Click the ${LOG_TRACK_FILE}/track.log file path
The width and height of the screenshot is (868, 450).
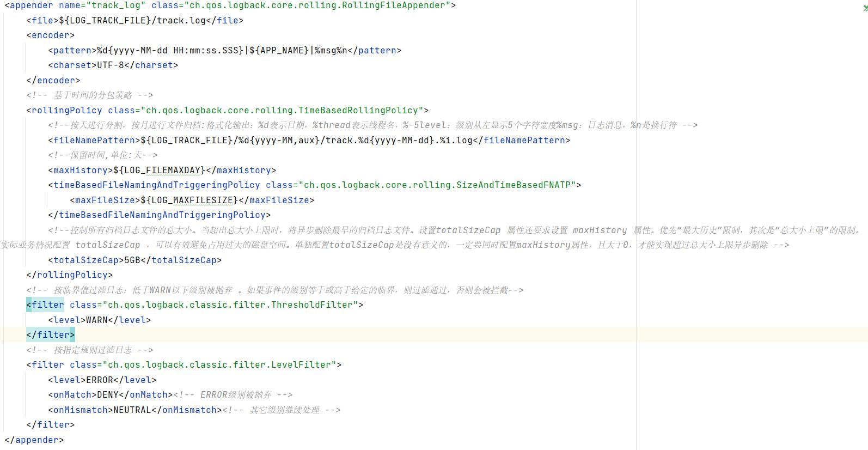coord(132,20)
